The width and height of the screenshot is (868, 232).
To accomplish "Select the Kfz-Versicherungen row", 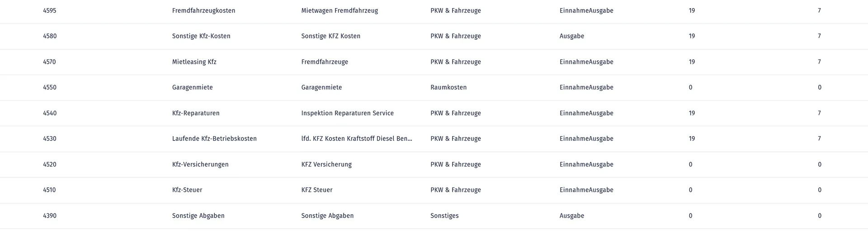I will pos(200,165).
